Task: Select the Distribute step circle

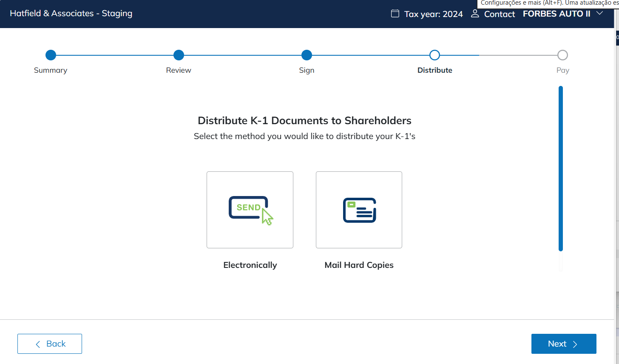Action: [434, 55]
